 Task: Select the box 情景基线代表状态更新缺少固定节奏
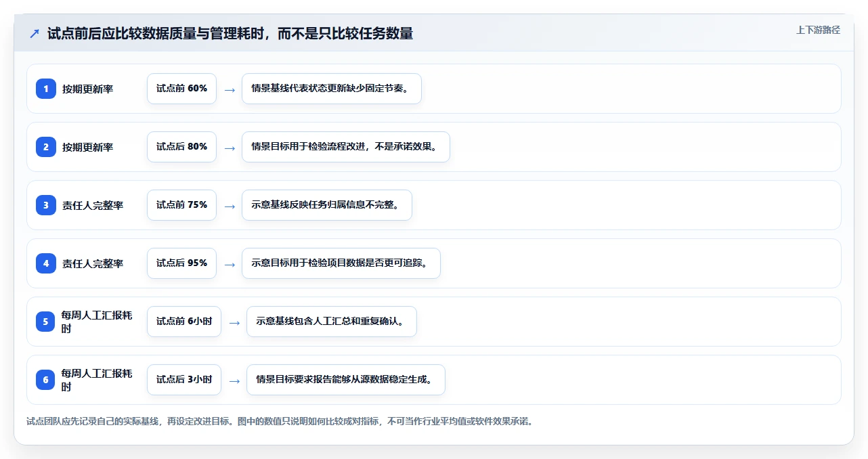click(332, 89)
